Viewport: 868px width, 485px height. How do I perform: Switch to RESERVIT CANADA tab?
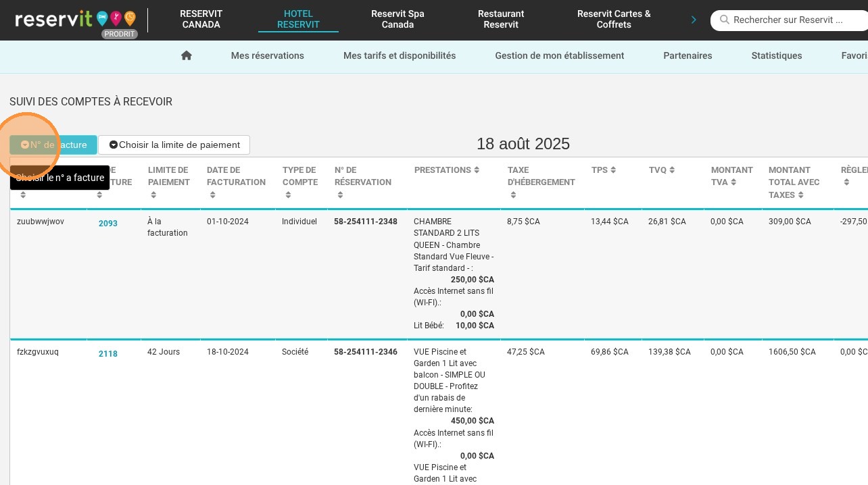coord(201,19)
